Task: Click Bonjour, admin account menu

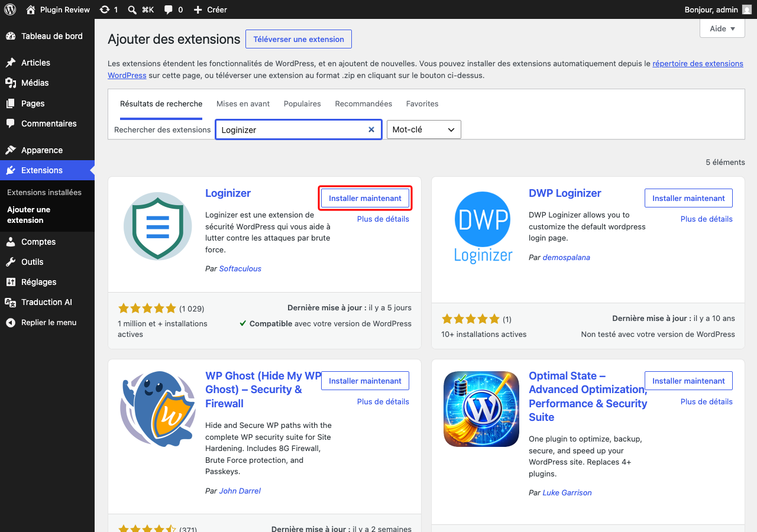Action: pos(717,9)
